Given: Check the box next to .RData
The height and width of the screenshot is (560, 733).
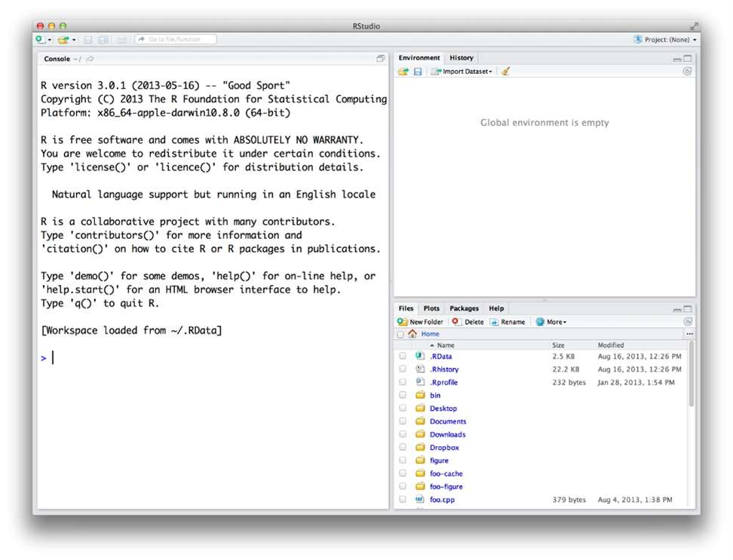Looking at the screenshot, I should point(403,357).
